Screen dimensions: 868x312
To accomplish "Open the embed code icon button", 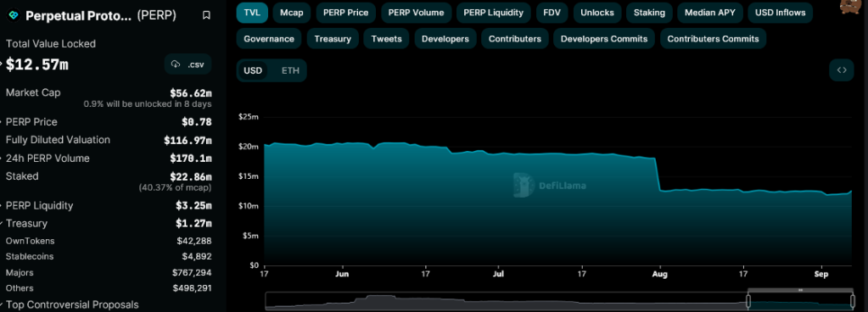I will [x=842, y=70].
